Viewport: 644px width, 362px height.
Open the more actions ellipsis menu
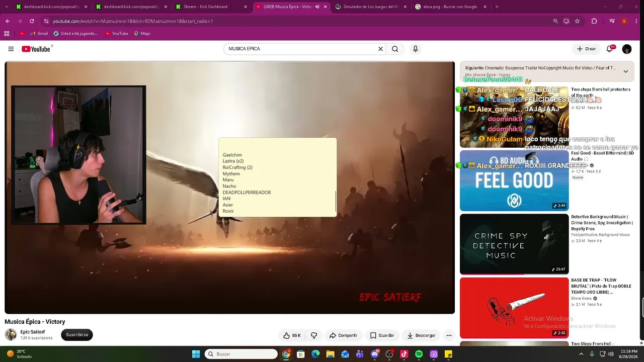(x=449, y=335)
